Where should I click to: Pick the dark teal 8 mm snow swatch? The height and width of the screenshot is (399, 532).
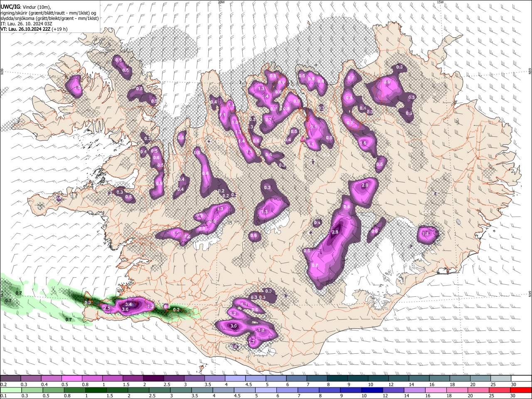(x=337, y=379)
